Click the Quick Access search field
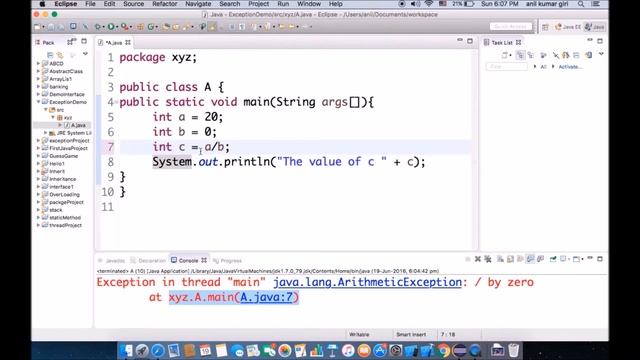This screenshot has height=360, width=640. [511, 27]
